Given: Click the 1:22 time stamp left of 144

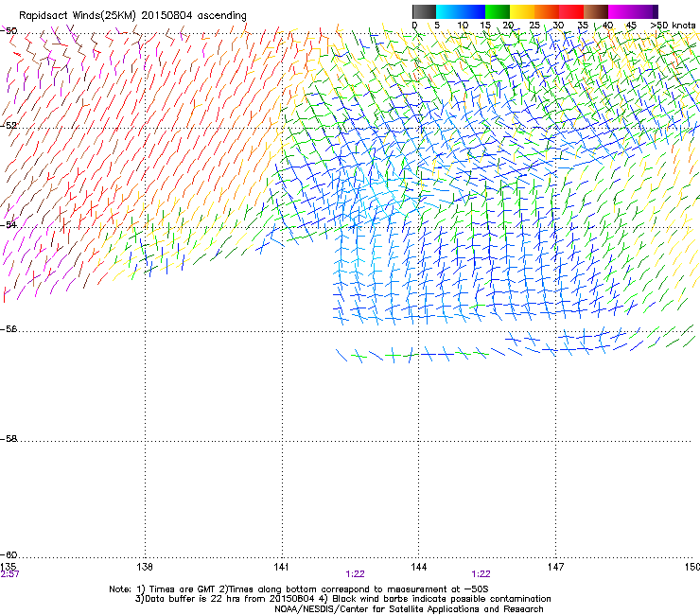Looking at the screenshot, I should pos(355,574).
